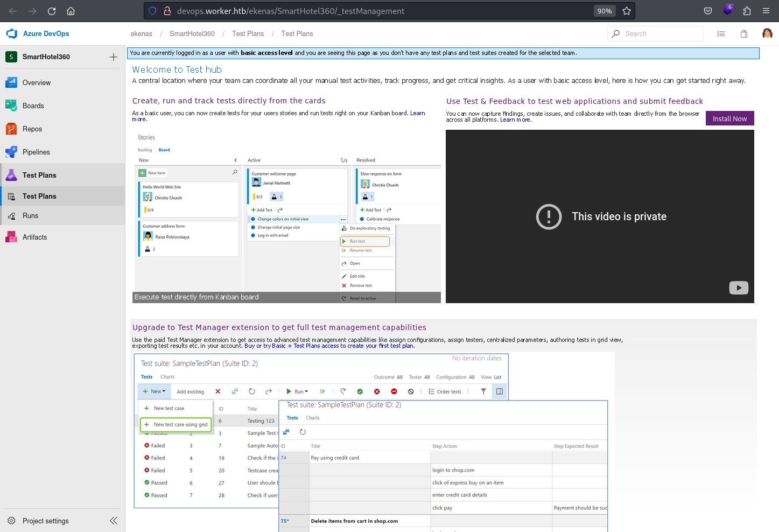
Task: Click first Test Plans breadcrumb
Action: (x=248, y=33)
